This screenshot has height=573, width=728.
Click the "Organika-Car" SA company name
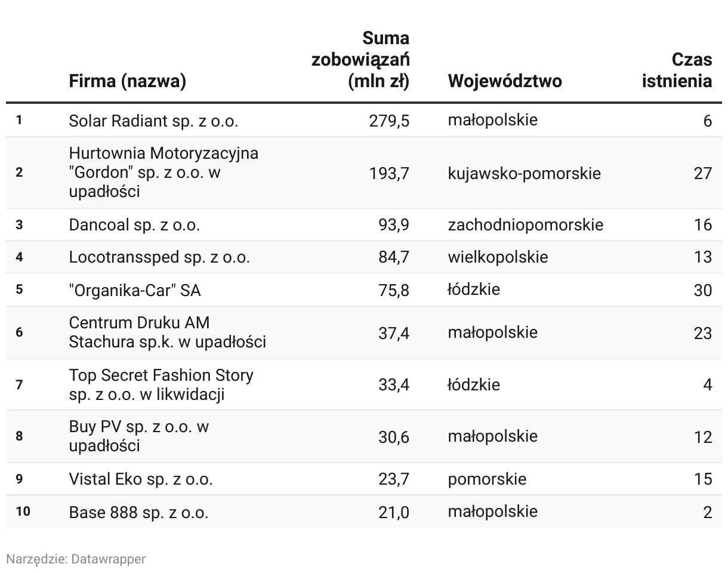point(135,290)
